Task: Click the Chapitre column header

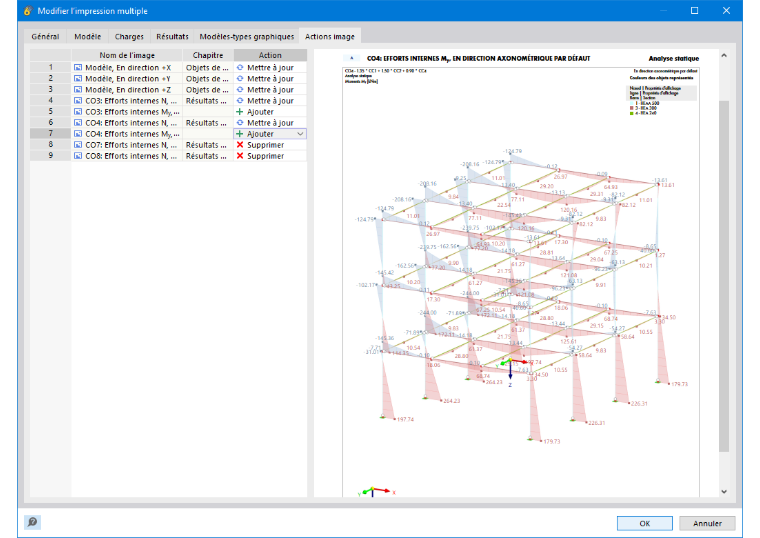Action: point(208,55)
